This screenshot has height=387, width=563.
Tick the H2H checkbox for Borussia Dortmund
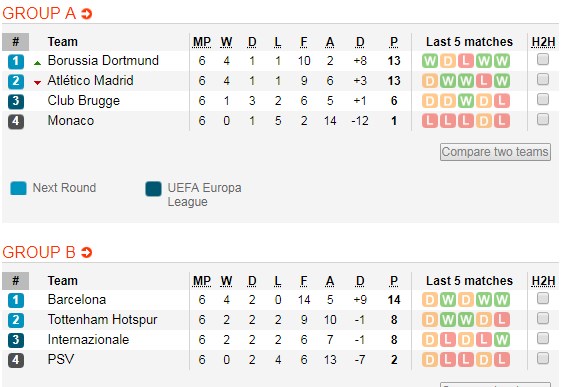pos(543,59)
